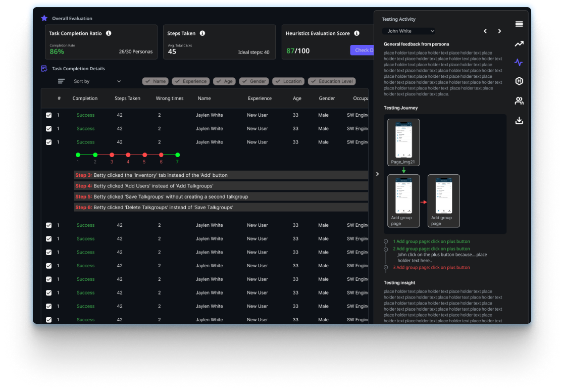
Task: Click info icon next to Steps Taken
Action: click(x=202, y=33)
